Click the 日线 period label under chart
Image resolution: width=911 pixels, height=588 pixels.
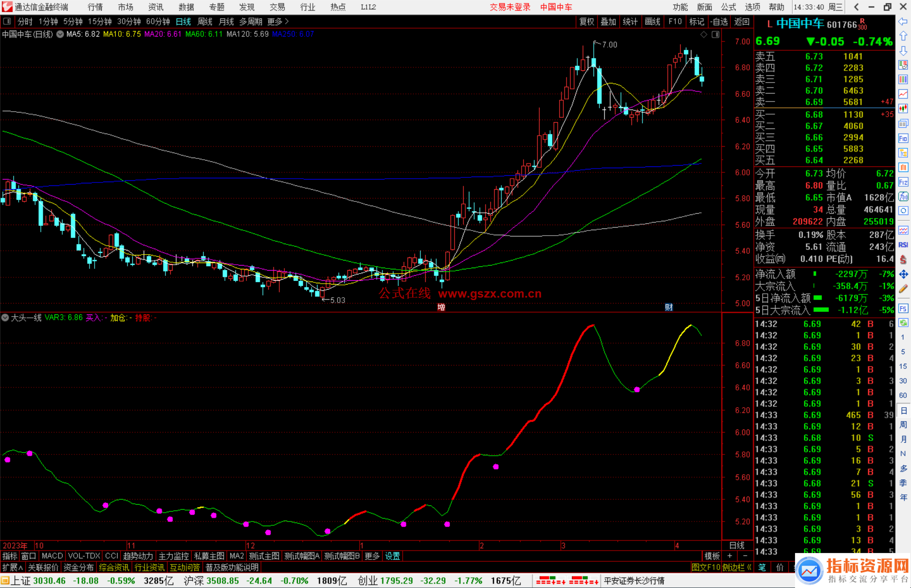(x=737, y=545)
